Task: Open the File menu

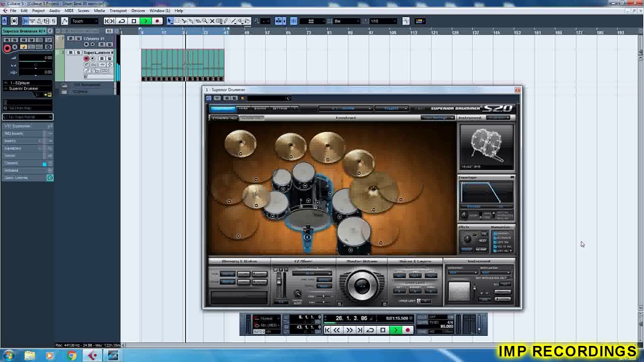Action: point(13,11)
